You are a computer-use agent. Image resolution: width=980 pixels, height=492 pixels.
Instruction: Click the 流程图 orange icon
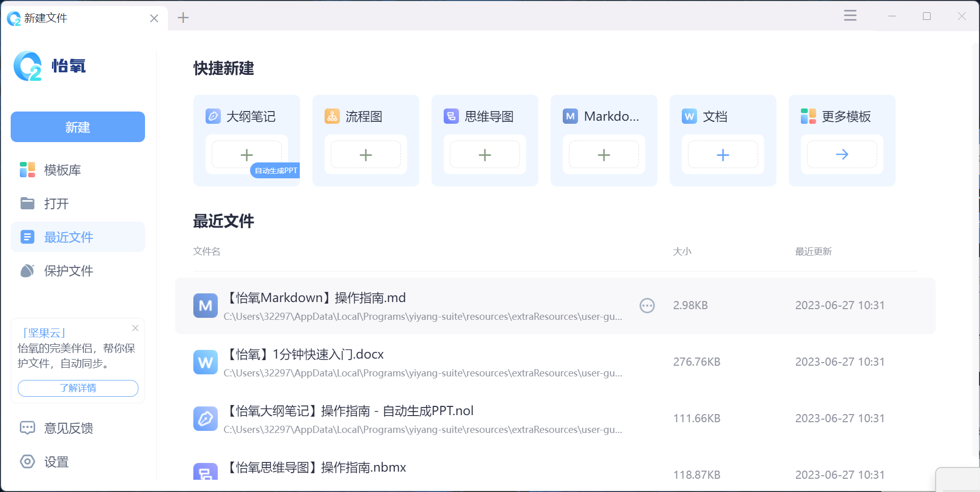pos(332,116)
